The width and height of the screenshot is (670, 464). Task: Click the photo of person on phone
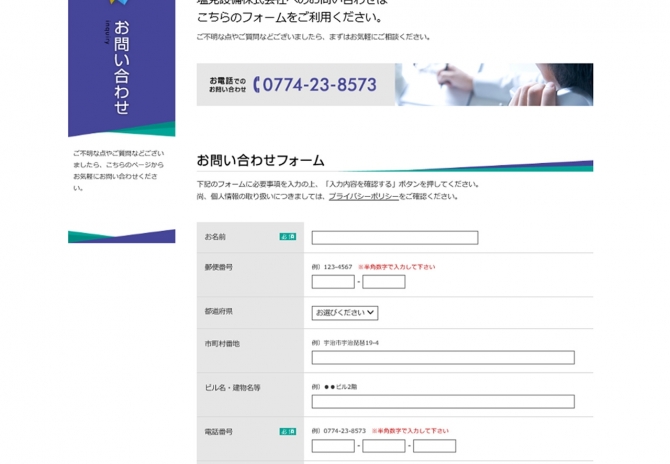tap(494, 85)
